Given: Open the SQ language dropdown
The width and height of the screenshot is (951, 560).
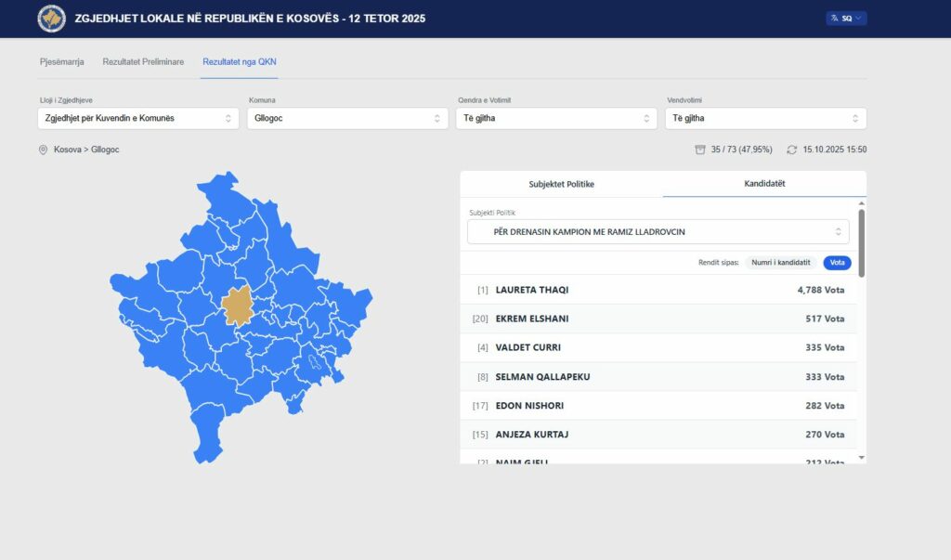Looking at the screenshot, I should click(846, 19).
